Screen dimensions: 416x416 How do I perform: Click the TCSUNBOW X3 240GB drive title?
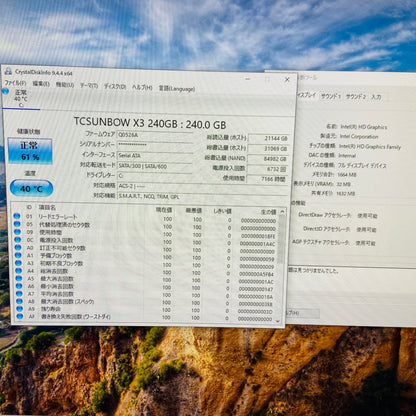pos(150,123)
